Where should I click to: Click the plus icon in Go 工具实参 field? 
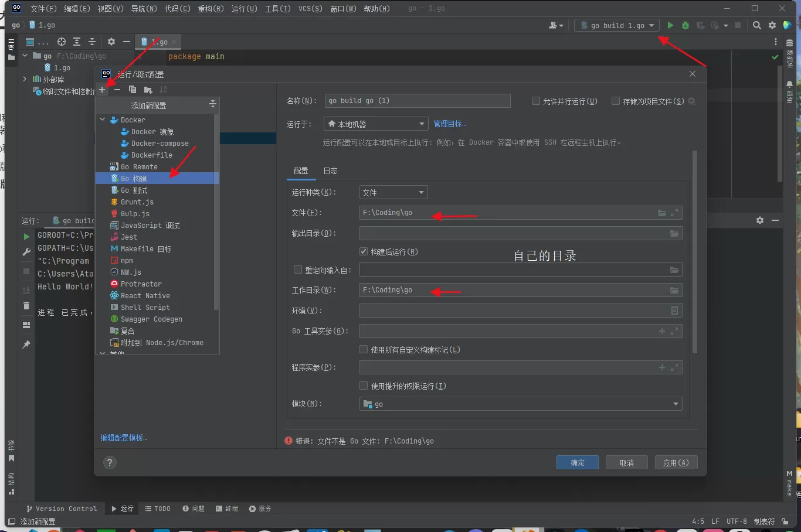click(662, 331)
